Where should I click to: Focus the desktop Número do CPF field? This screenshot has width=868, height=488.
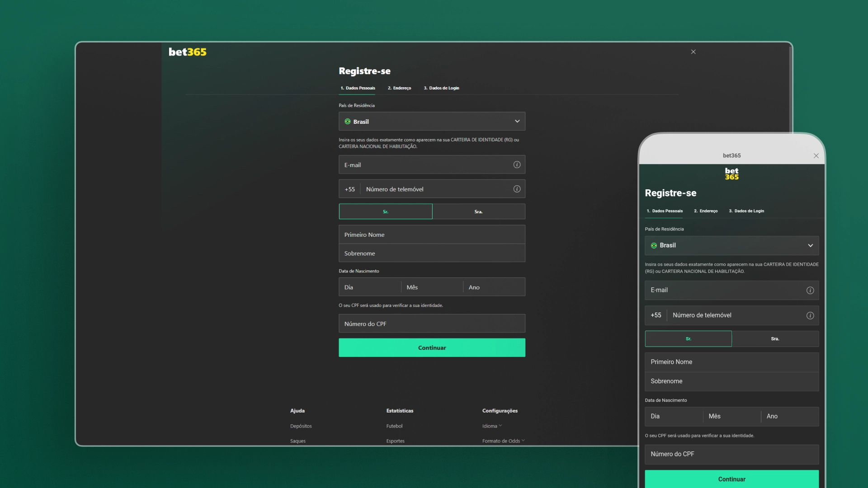tap(432, 324)
